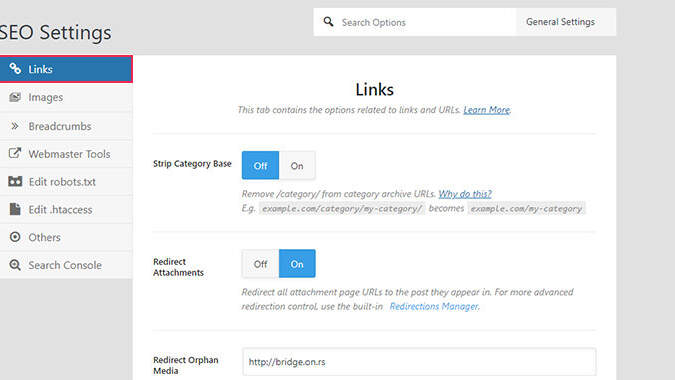This screenshot has height=380, width=675.
Task: Click the double-chevron icon beside Breadcrumbs
Action: pyautogui.click(x=15, y=126)
